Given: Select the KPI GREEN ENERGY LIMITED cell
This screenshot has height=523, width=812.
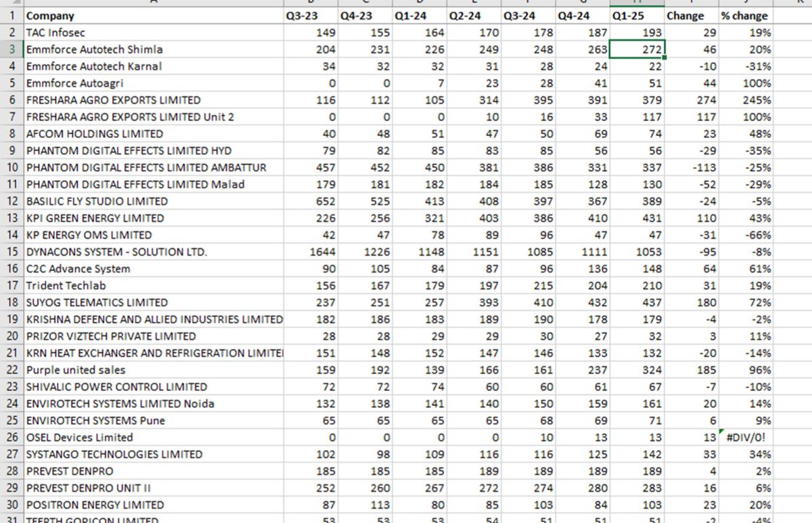Looking at the screenshot, I should pos(154,218).
